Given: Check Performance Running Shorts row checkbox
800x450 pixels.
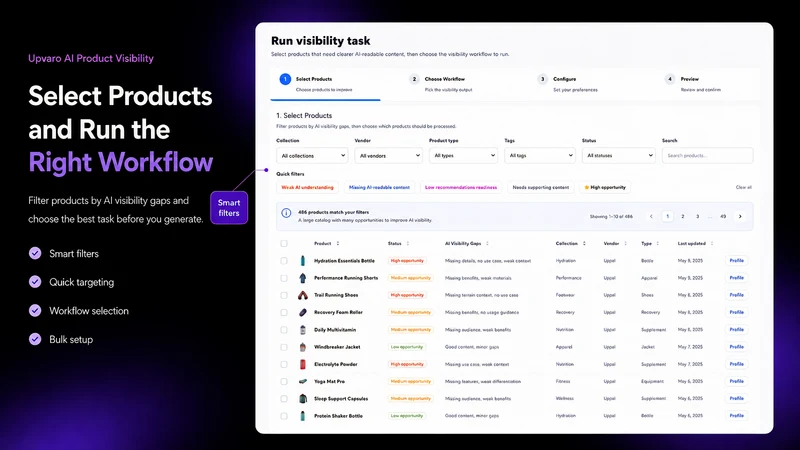Looking at the screenshot, I should 284,278.
